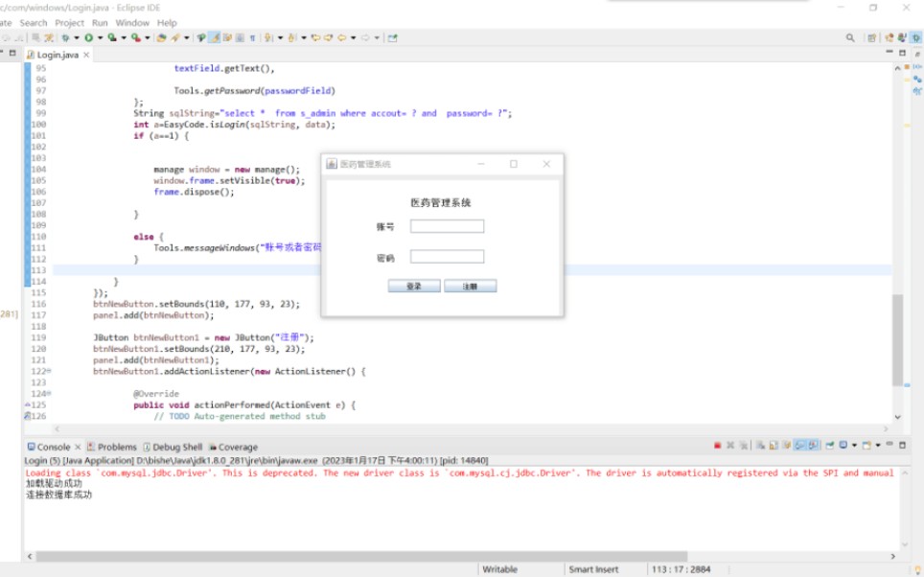Expand the Display Selected Console dropdown
The image size is (924, 577).
[854, 445]
